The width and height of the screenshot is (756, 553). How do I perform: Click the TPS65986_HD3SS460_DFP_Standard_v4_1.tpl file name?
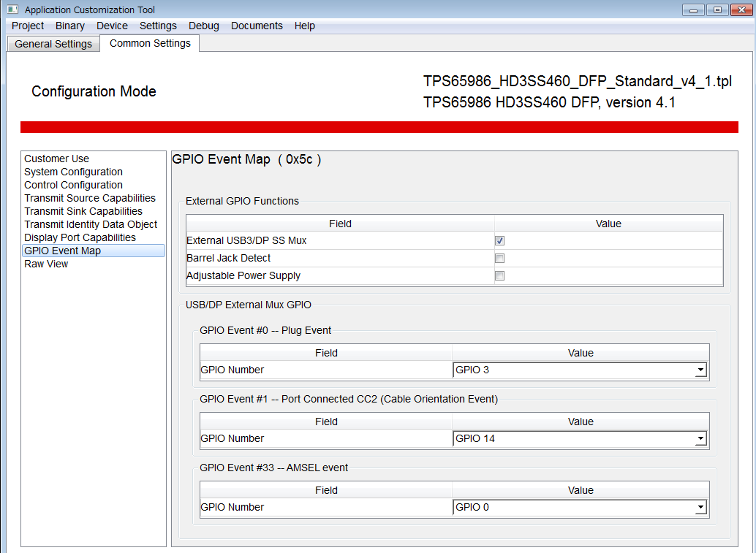pos(578,81)
